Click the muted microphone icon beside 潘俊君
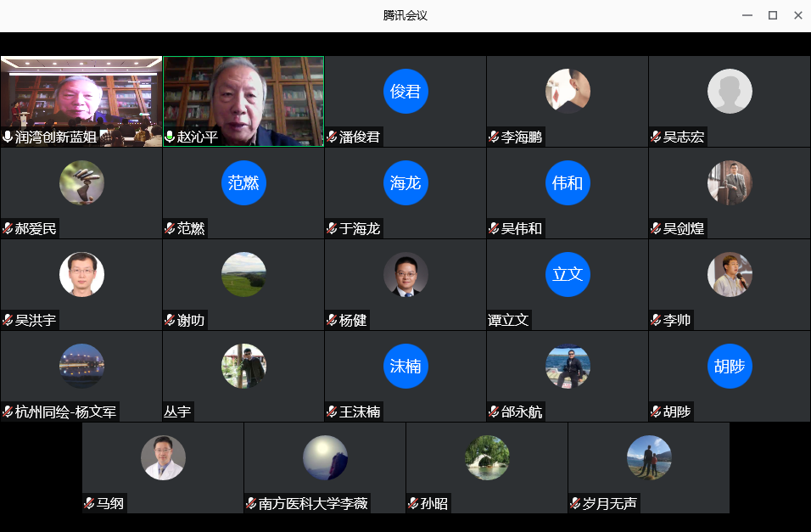This screenshot has width=811, height=532. 332,137
